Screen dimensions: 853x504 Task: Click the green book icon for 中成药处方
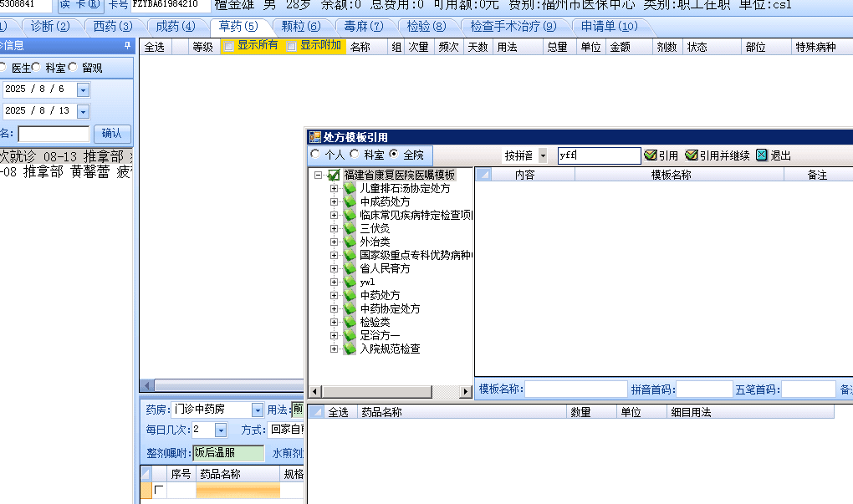pyautogui.click(x=350, y=201)
